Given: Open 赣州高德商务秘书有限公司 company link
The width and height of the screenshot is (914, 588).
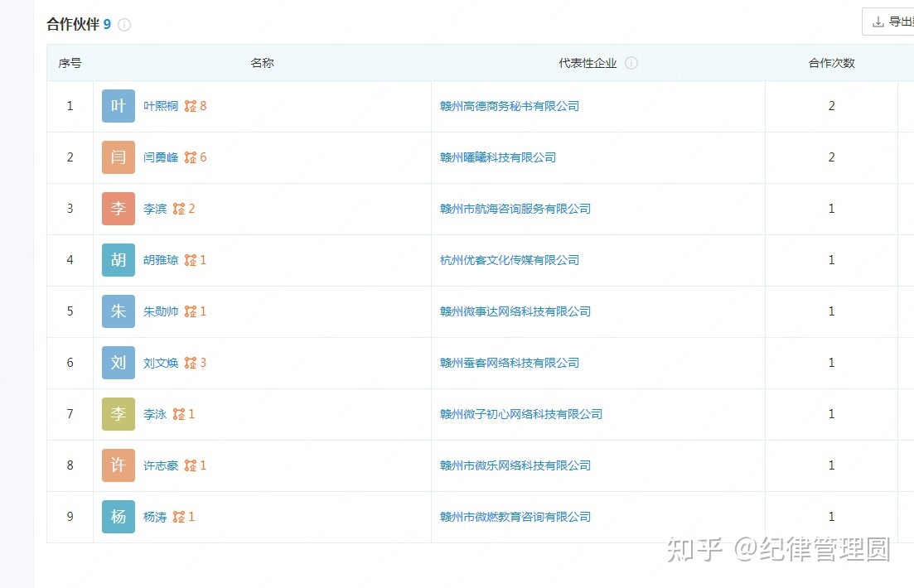Looking at the screenshot, I should [x=509, y=105].
